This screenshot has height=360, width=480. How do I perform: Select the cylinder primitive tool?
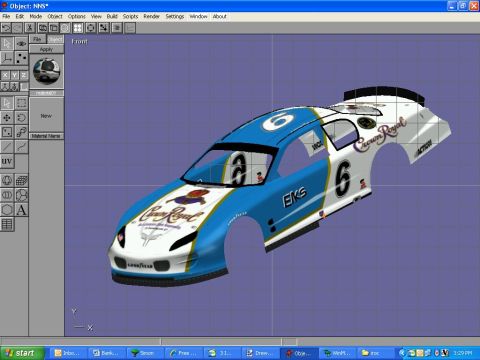pyautogui.click(x=7, y=195)
